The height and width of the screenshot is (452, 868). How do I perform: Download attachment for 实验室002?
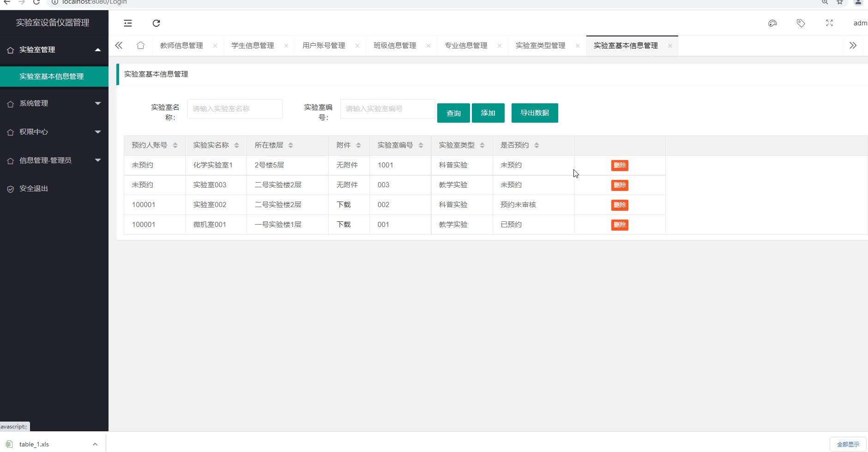344,205
